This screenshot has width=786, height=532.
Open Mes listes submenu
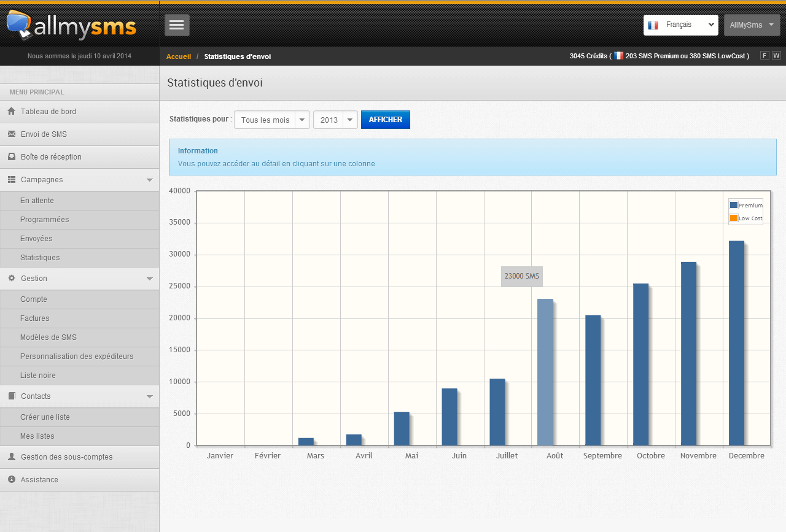coord(79,436)
